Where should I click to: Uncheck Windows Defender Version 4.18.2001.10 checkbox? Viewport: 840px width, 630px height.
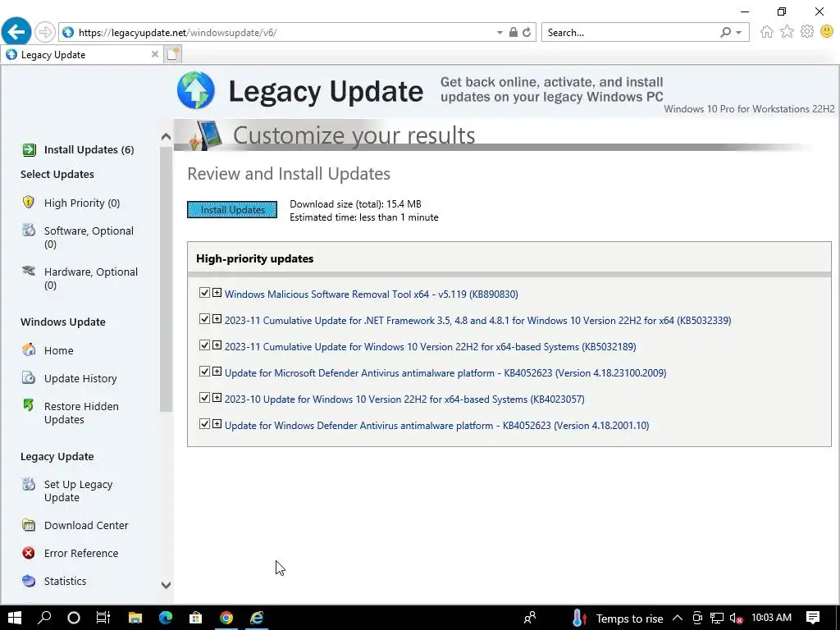(x=204, y=424)
